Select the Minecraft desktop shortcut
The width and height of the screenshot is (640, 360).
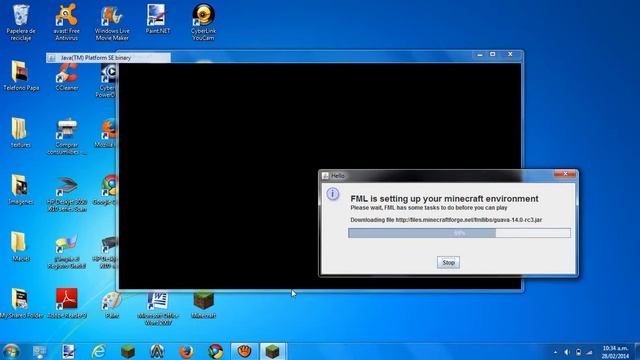click(x=203, y=304)
